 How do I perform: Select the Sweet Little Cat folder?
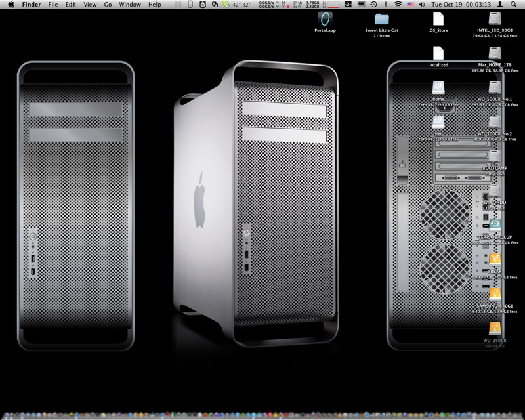coord(382,19)
